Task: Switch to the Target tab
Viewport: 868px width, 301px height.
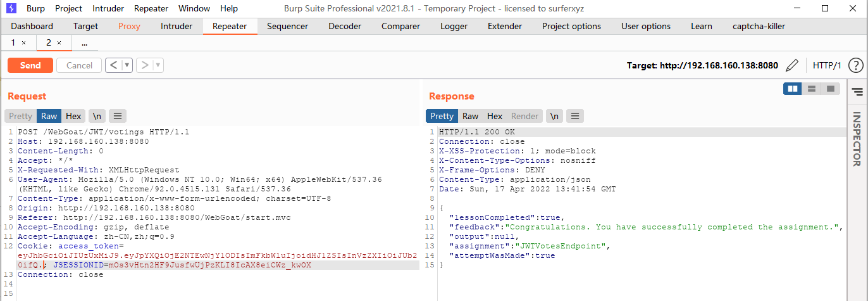Action: (85, 26)
